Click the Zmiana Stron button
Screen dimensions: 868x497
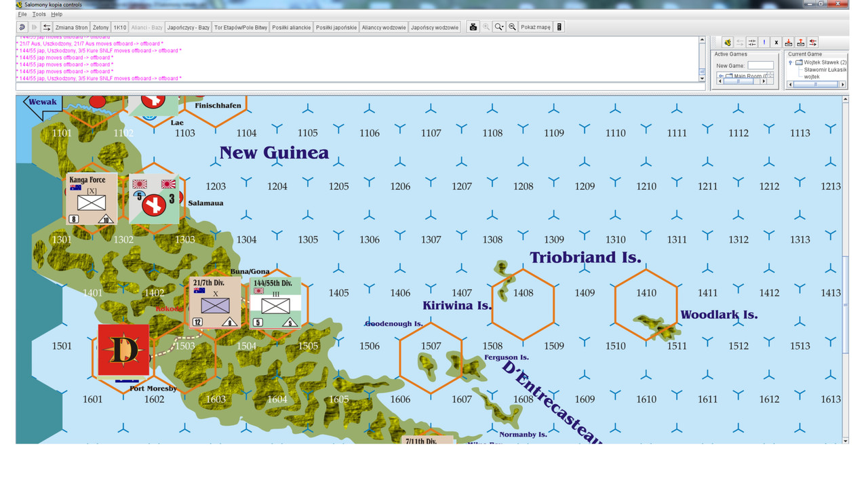point(71,27)
